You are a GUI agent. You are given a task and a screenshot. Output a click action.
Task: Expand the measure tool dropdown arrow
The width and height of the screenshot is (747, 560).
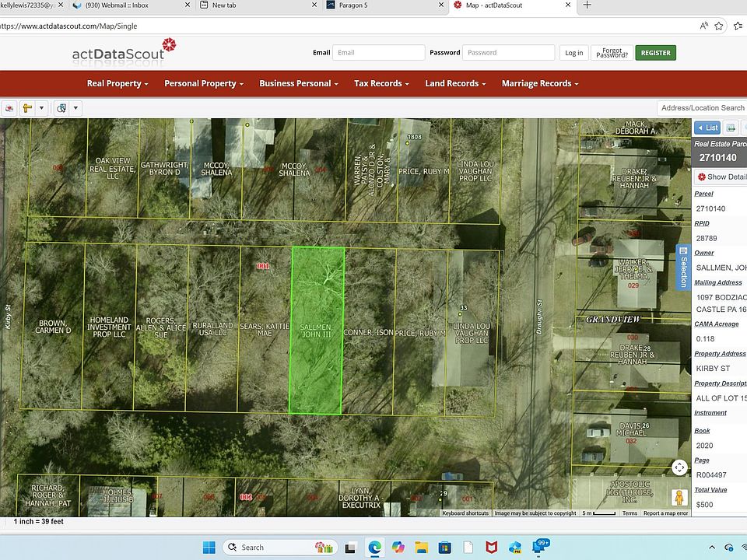pos(41,108)
